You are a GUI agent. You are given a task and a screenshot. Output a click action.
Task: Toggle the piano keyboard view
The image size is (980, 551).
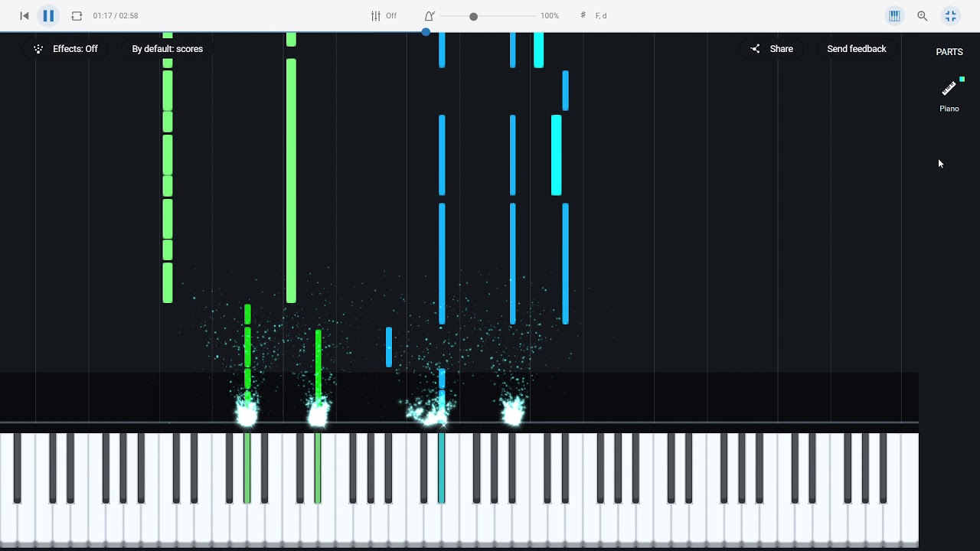(894, 15)
